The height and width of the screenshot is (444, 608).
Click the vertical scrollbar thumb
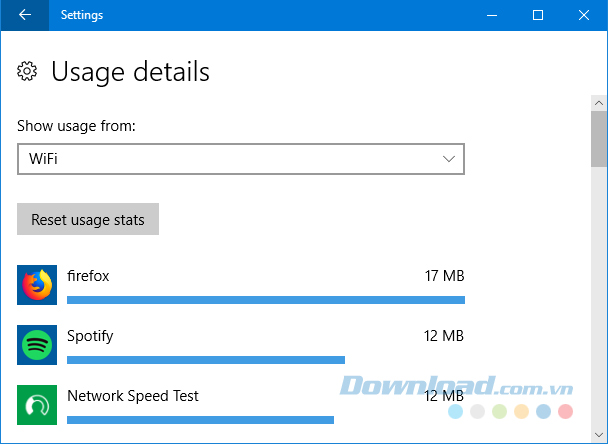598,140
